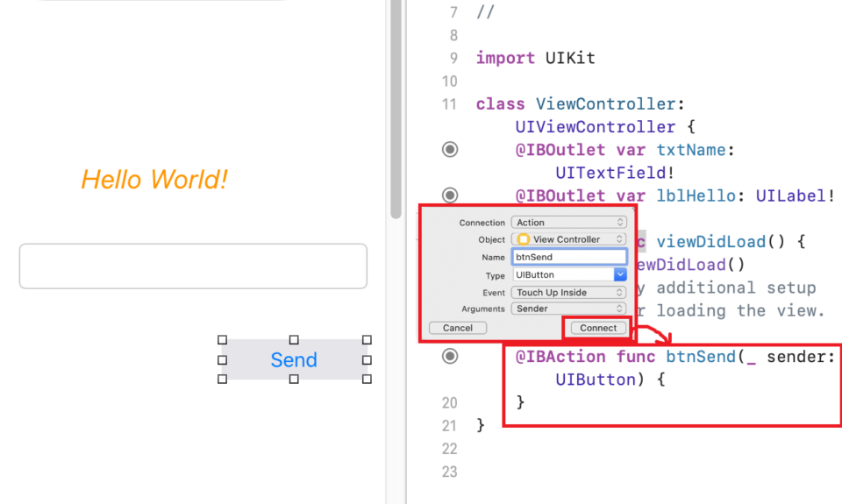Cancel the connection popup

458,328
